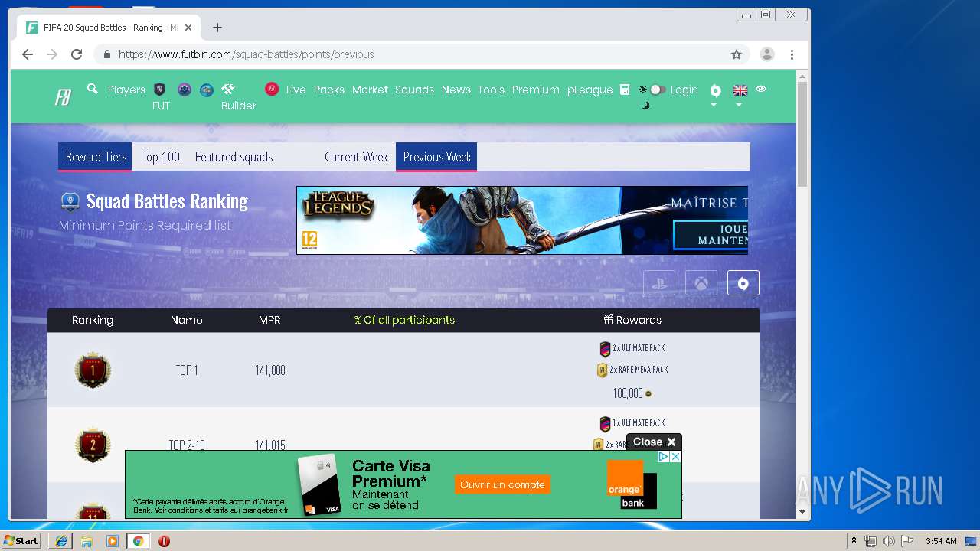Viewport: 980px width, 551px height.
Task: Open the News menu
Action: pyautogui.click(x=456, y=90)
